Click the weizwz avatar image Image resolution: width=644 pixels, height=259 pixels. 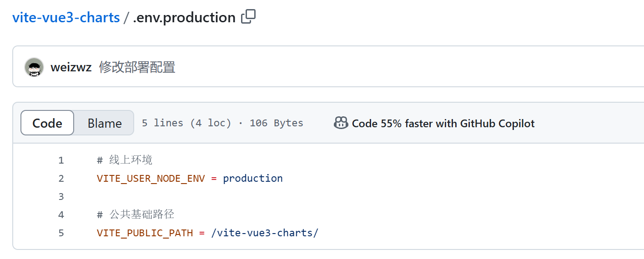pos(34,67)
